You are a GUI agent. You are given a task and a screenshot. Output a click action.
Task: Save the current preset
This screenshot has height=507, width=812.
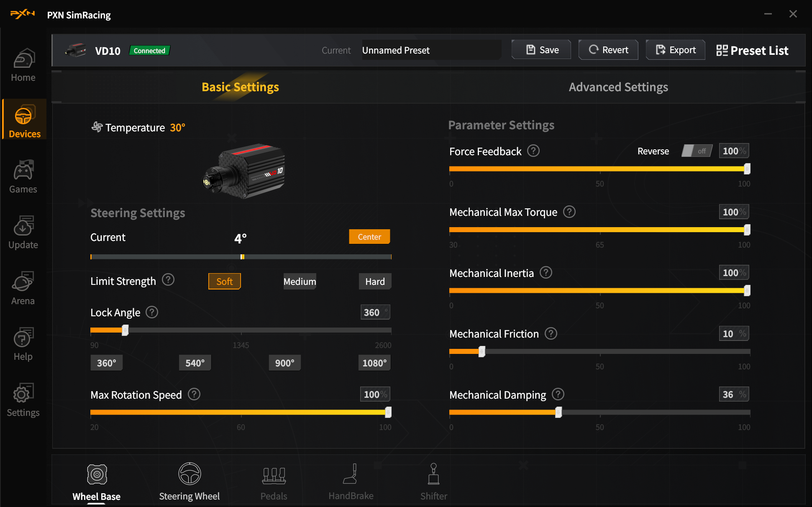[541, 50]
